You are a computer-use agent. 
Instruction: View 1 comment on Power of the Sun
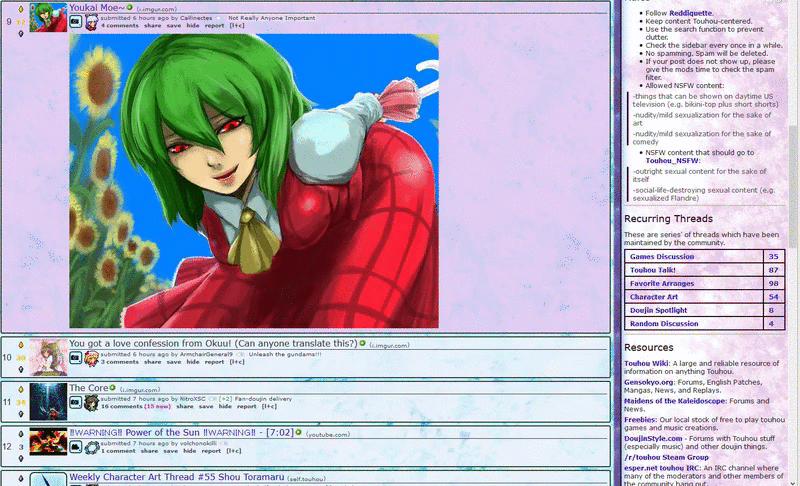(118, 451)
